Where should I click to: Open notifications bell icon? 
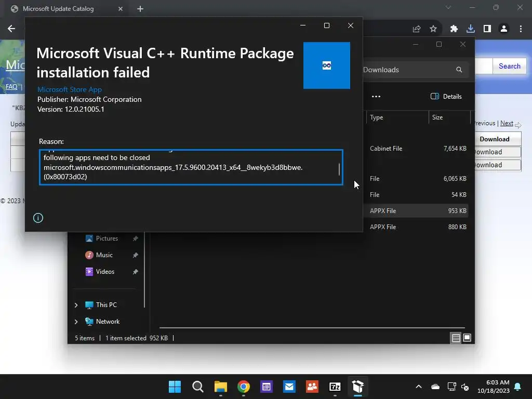tap(518, 387)
